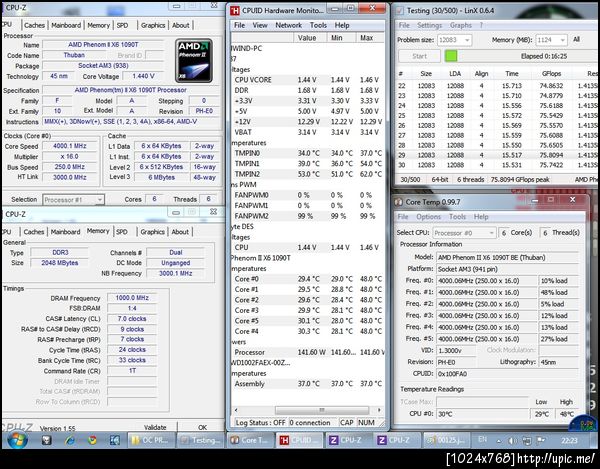Screen dimensions: 600x469
Task: Open the OC PR... folder taskbar button
Action: point(151,440)
